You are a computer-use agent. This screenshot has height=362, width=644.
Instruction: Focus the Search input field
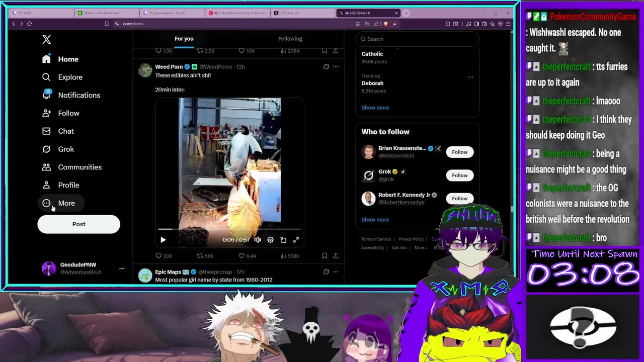pos(417,39)
